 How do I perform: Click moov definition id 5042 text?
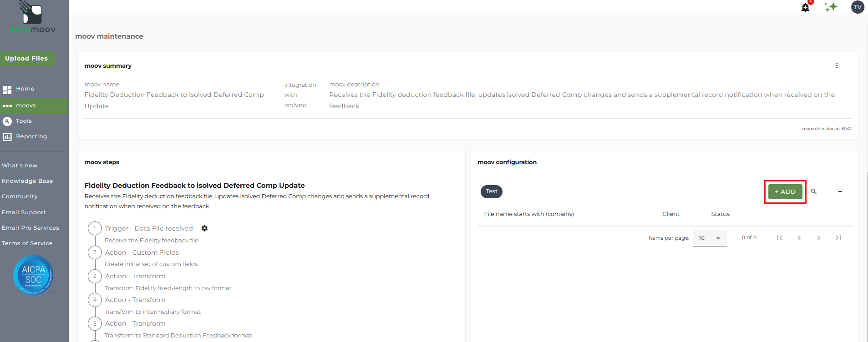(827, 129)
